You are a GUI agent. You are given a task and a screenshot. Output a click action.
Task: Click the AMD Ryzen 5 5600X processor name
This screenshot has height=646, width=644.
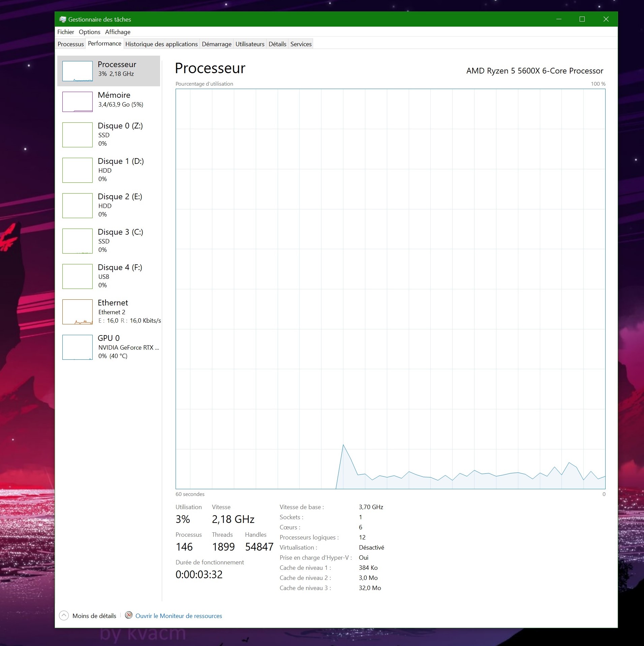click(534, 71)
